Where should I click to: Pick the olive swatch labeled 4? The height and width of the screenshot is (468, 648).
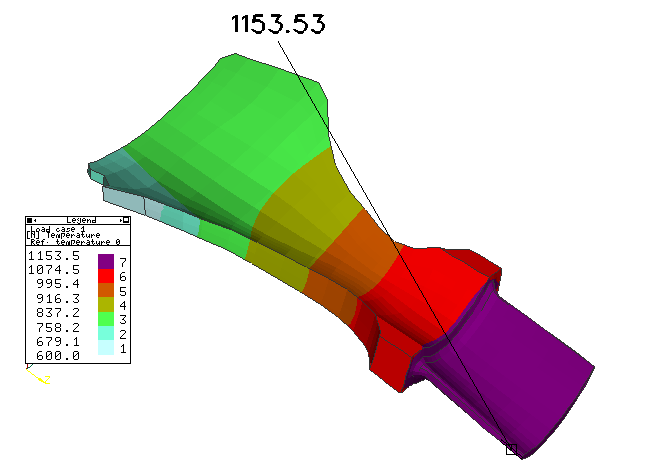pyautogui.click(x=105, y=305)
